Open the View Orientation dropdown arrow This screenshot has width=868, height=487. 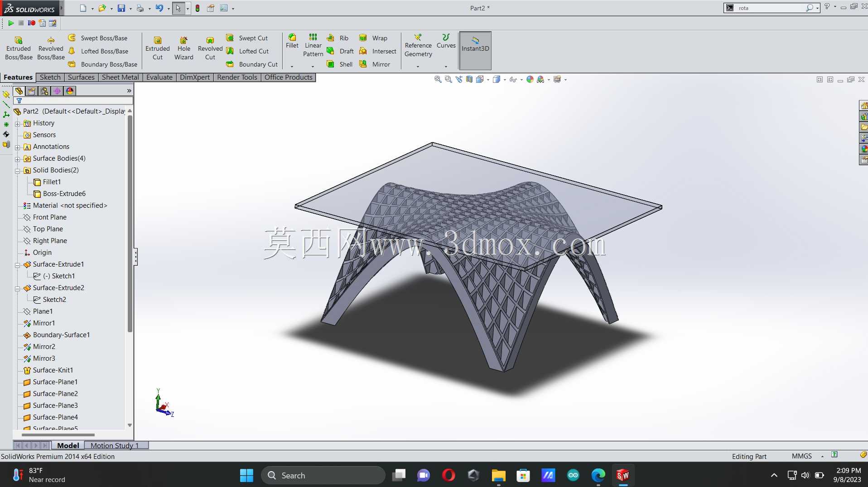[488, 80]
